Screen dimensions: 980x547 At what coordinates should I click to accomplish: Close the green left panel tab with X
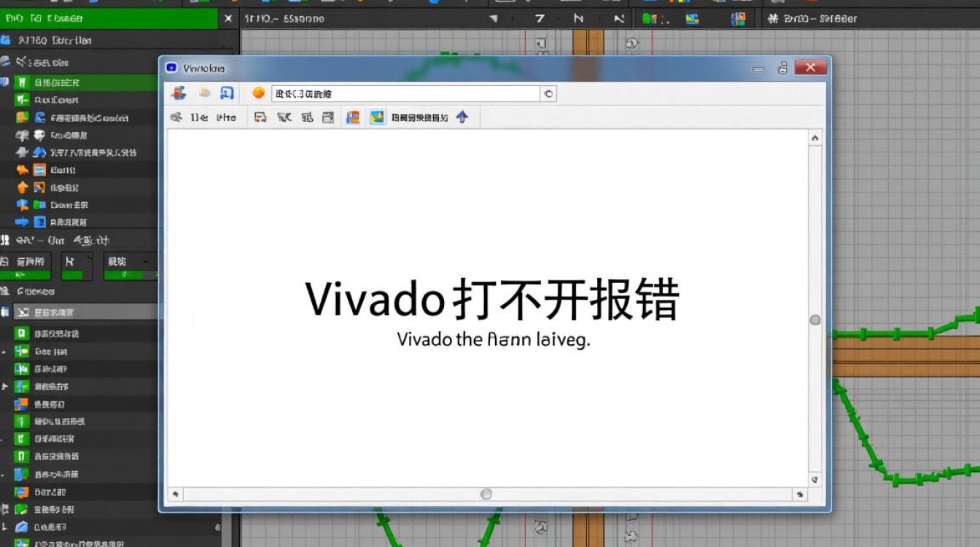pyautogui.click(x=229, y=19)
